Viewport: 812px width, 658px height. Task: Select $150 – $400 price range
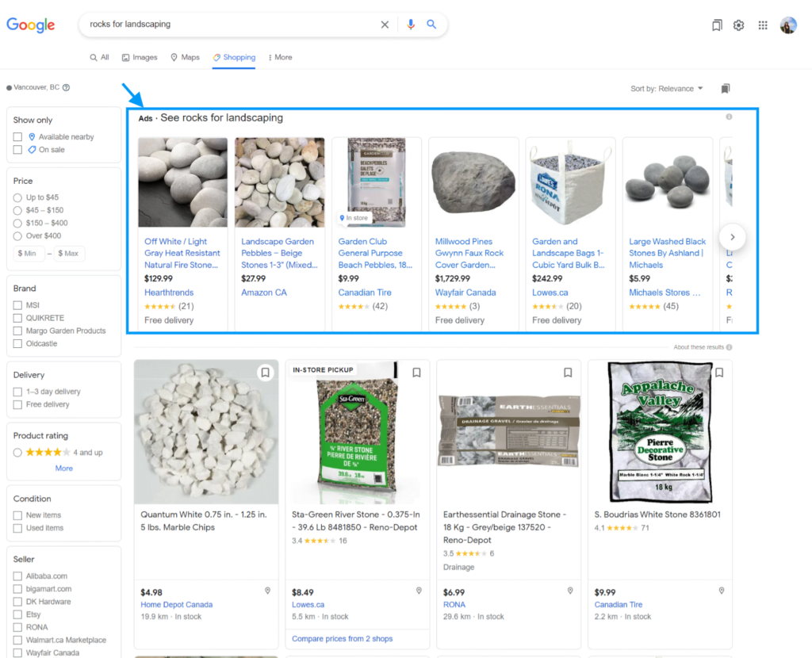[17, 223]
